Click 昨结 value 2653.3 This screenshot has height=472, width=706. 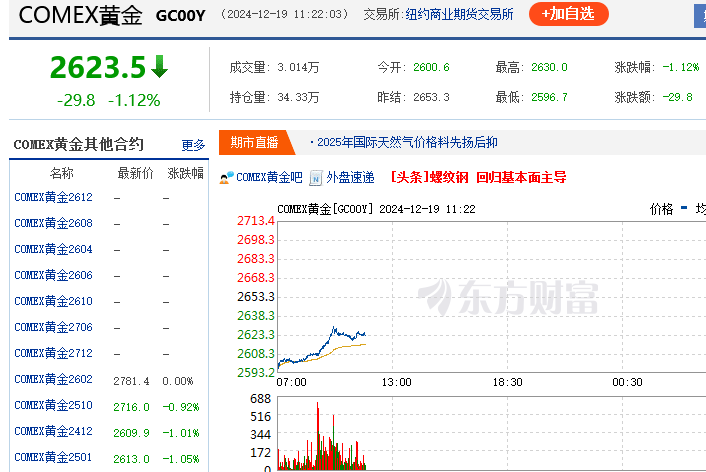pos(431,97)
